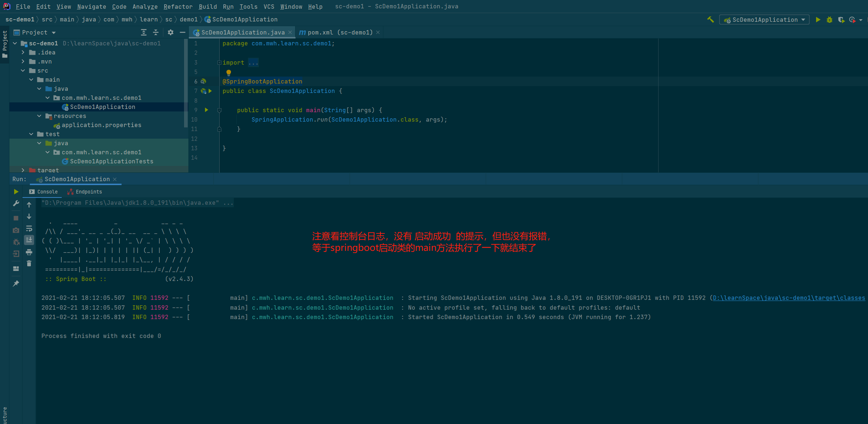Rerun ScDemo1Application from the Run panel
Viewport: 868px width, 424px height.
click(x=16, y=192)
